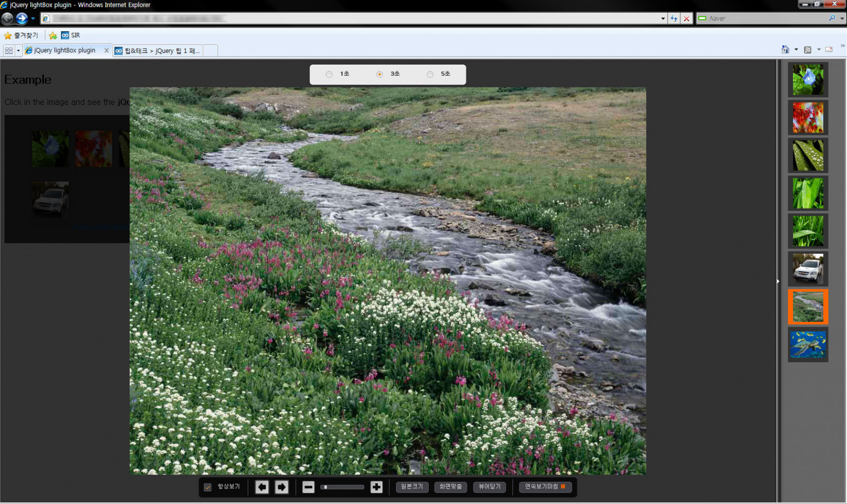Click the 뷰어닫기 close viewer button
Viewport: 847px width, 504px height.
490,487
